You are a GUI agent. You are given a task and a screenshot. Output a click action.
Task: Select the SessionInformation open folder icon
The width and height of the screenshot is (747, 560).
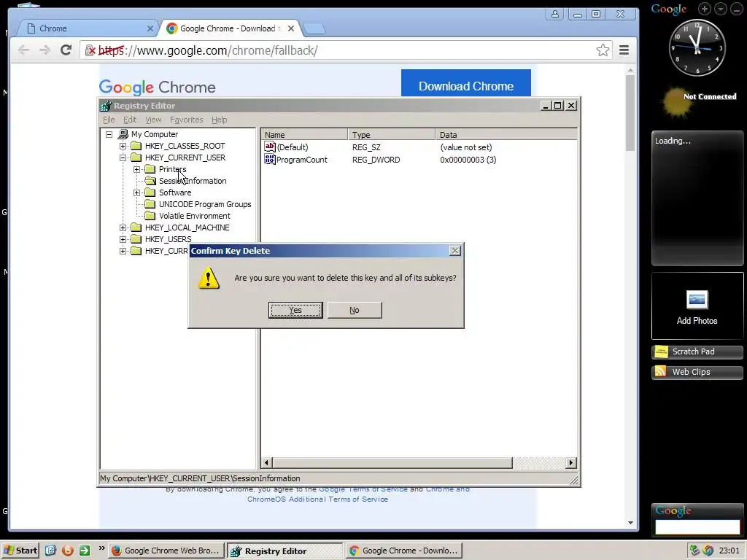pyautogui.click(x=150, y=181)
